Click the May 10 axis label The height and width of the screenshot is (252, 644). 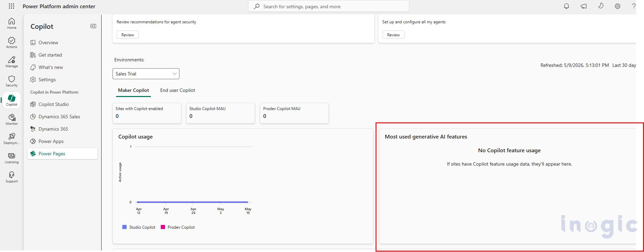(248, 211)
